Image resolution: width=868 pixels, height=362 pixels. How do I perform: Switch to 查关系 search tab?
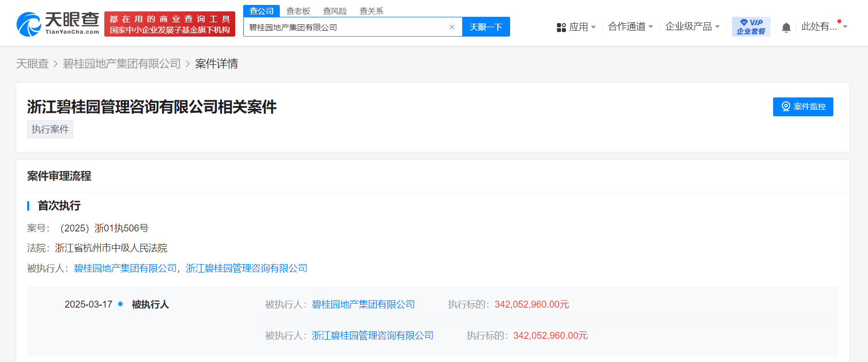pyautogui.click(x=371, y=11)
